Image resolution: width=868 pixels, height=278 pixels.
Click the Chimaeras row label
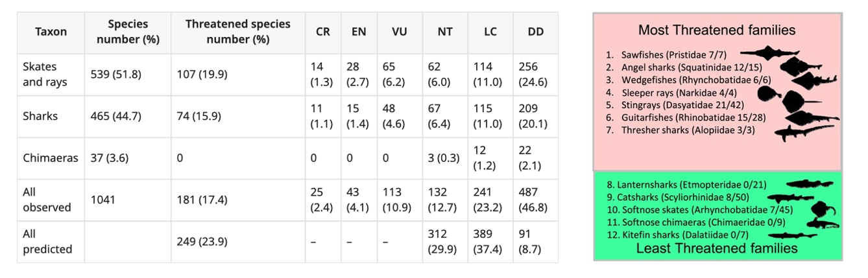pyautogui.click(x=49, y=157)
